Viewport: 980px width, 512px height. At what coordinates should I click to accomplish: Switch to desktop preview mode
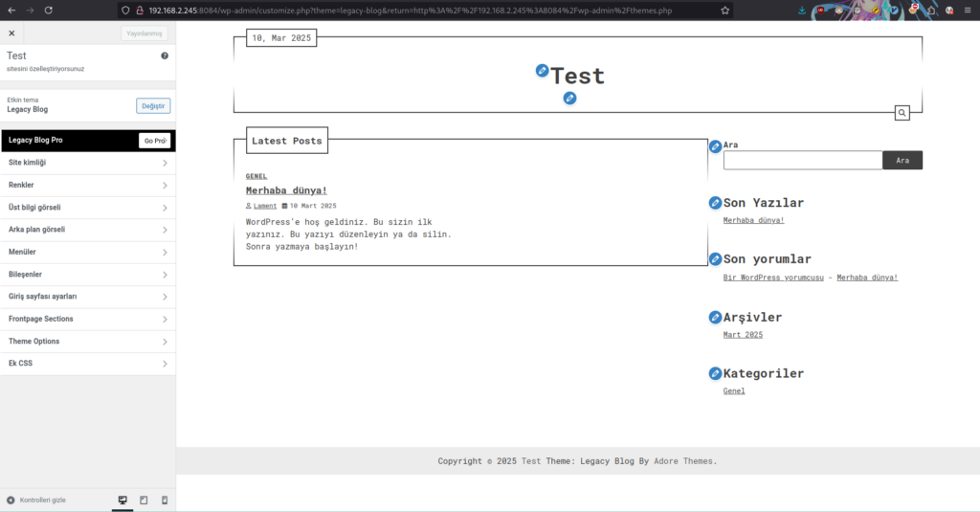[x=122, y=500]
